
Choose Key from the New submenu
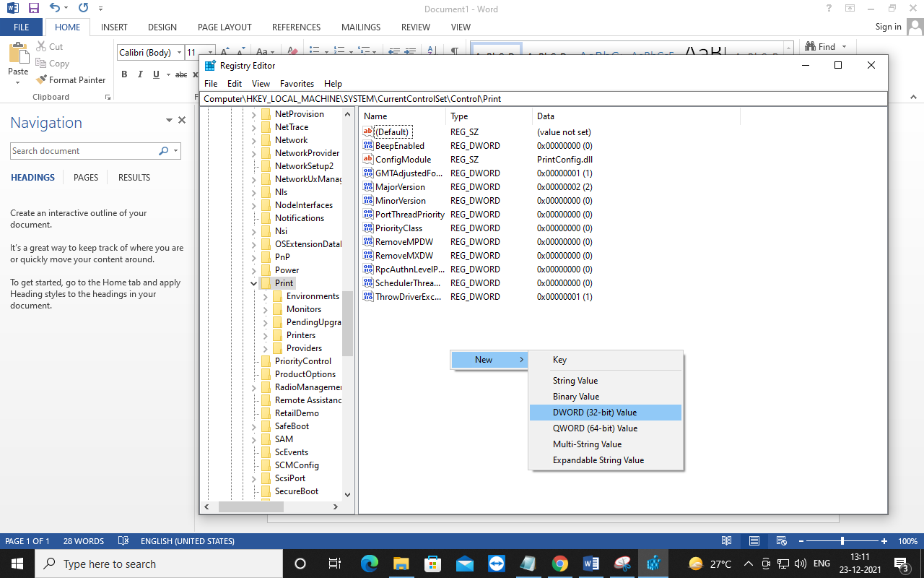click(606, 360)
